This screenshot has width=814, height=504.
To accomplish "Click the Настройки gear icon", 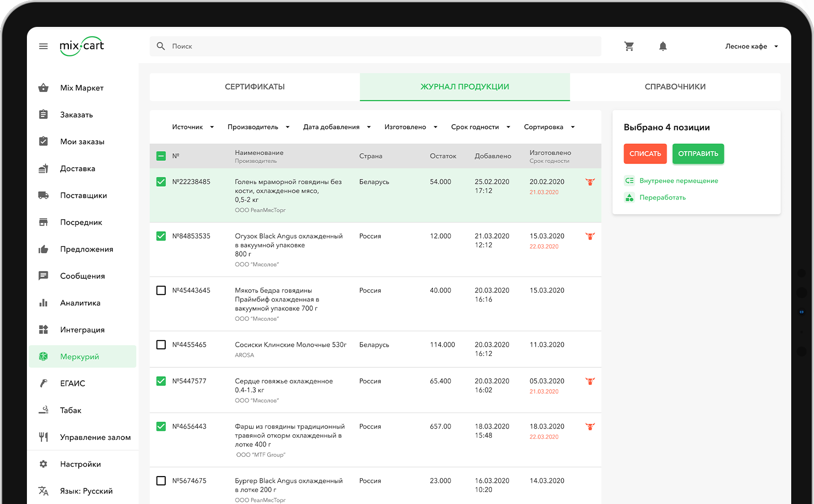I will 43,464.
